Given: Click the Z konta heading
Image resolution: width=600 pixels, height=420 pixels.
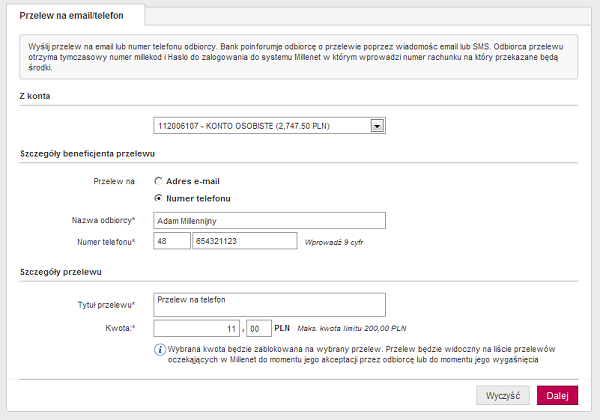Looking at the screenshot, I should (35, 96).
